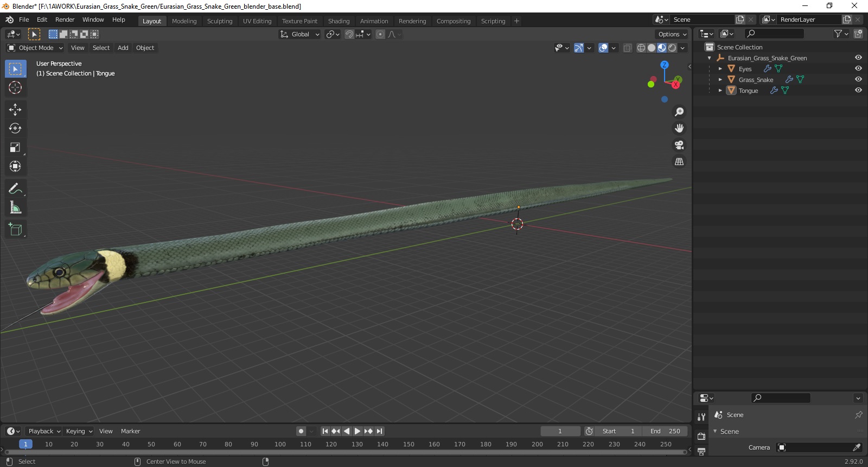Toggle show overlays button
Viewport: 868px width, 467px height.
(603, 48)
